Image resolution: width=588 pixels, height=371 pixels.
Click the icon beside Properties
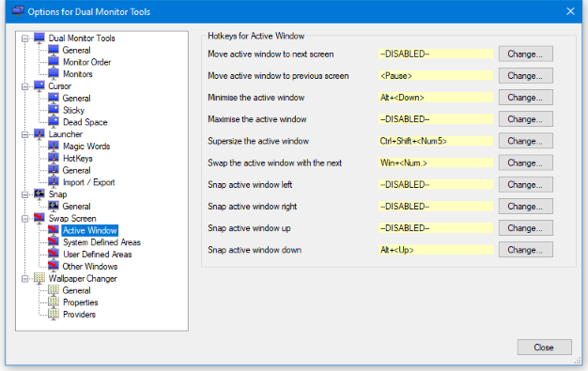tap(54, 302)
